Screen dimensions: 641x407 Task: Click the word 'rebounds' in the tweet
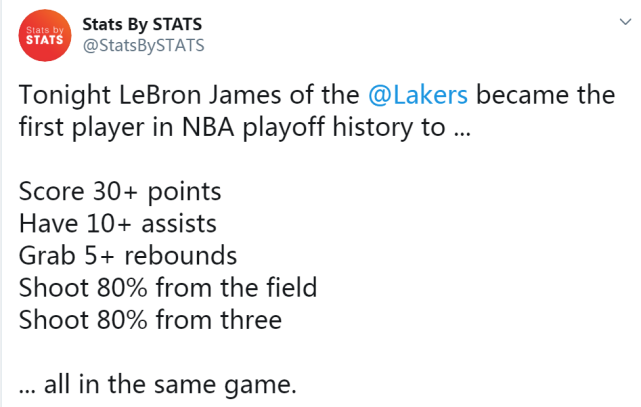click(181, 256)
